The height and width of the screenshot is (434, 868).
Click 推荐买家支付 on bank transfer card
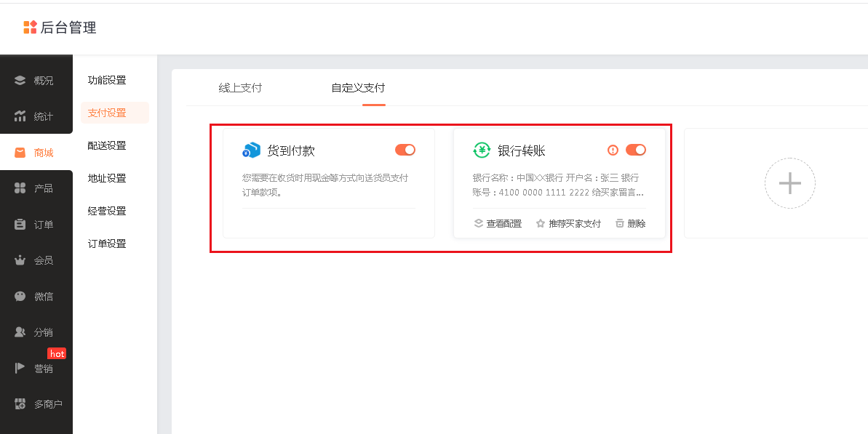point(568,224)
